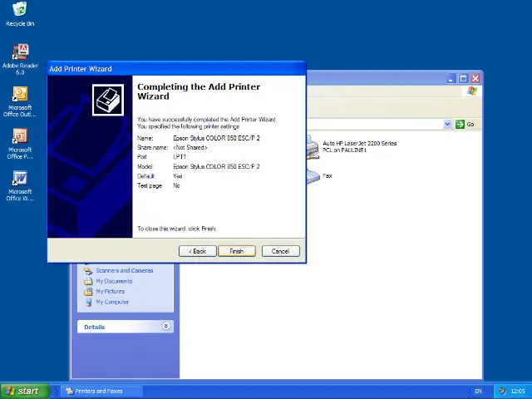The width and height of the screenshot is (532, 399).
Task: Click the LPT1: port value
Action: click(x=180, y=157)
